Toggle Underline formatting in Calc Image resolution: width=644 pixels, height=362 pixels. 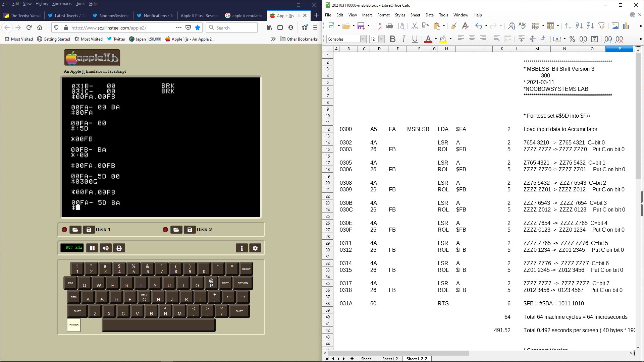pyautogui.click(x=415, y=39)
